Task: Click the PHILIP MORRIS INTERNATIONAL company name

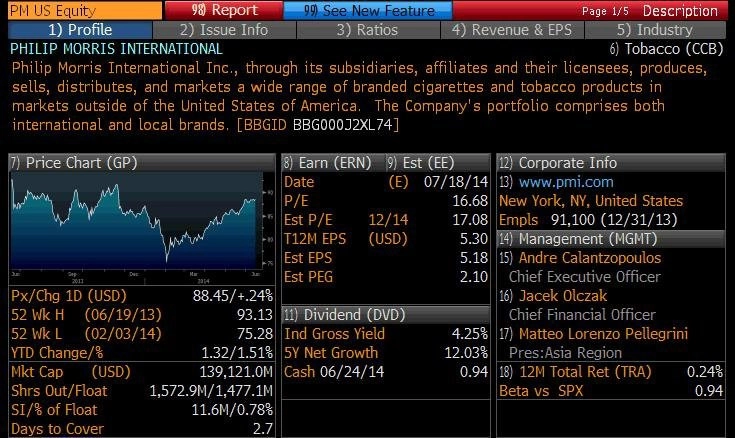Action: pyautogui.click(x=116, y=49)
